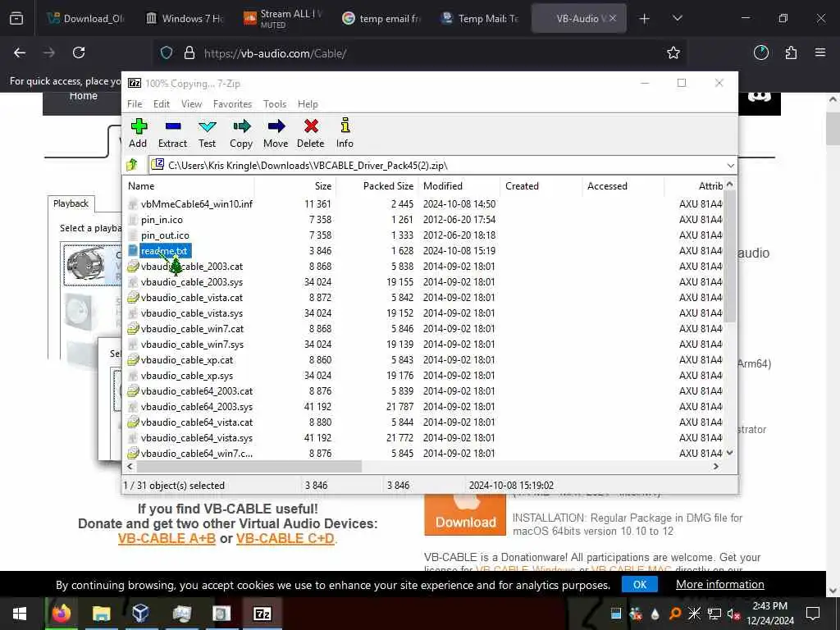The image size is (840, 630).
Task: Go up one folder level in 7-Zip
Action: [132, 165]
